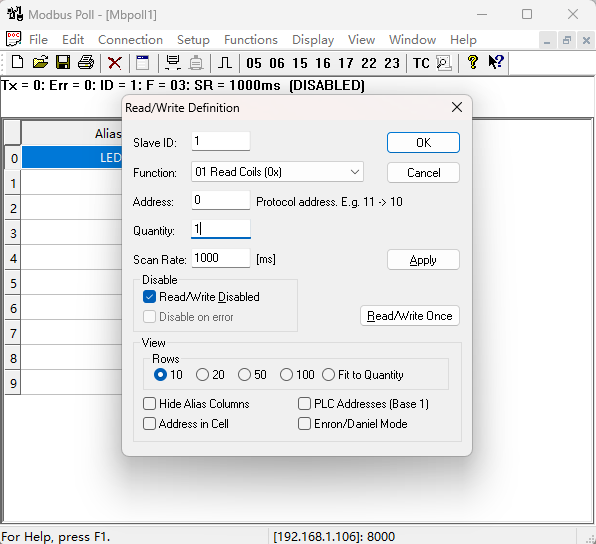Open the window definition toolbar icon
The height and width of the screenshot is (544, 596).
pos(143,62)
